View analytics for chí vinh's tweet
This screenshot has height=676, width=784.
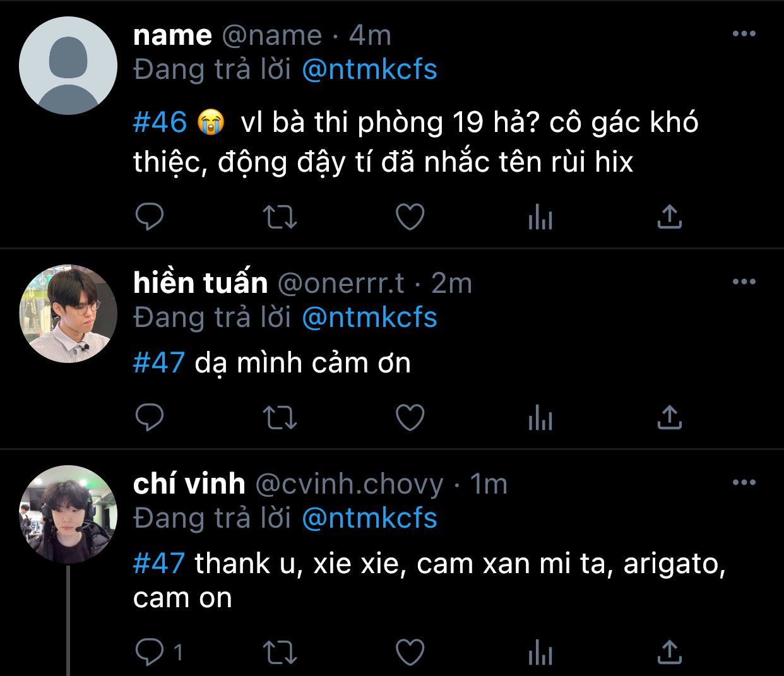[540, 653]
